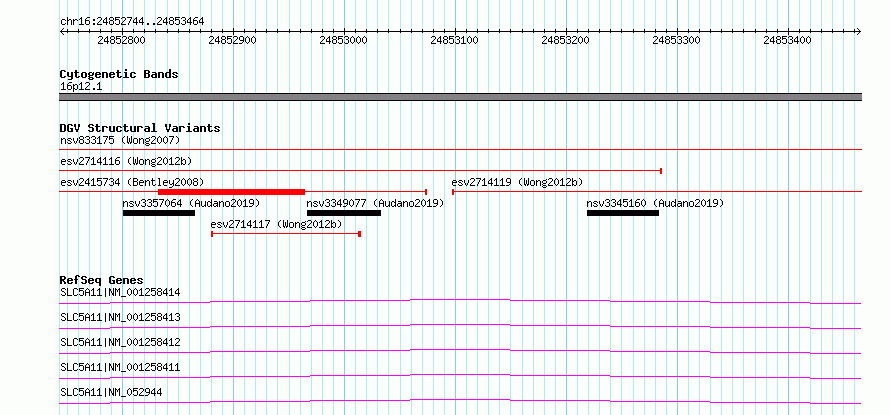Open variant esv2714119 (Wong2012b) label
Image resolution: width=890 pixels, height=415 pixels.
pos(517,182)
